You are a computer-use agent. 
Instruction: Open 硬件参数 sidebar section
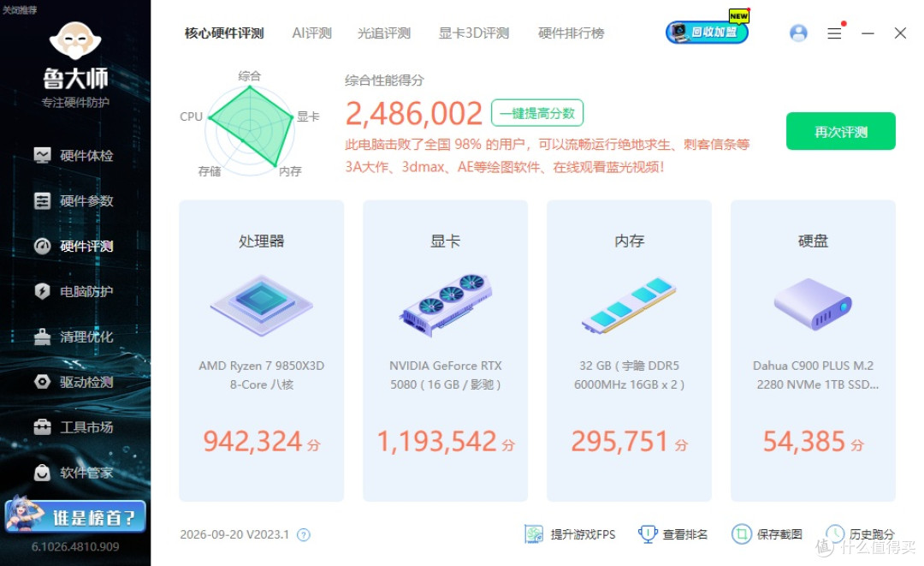pyautogui.click(x=74, y=201)
